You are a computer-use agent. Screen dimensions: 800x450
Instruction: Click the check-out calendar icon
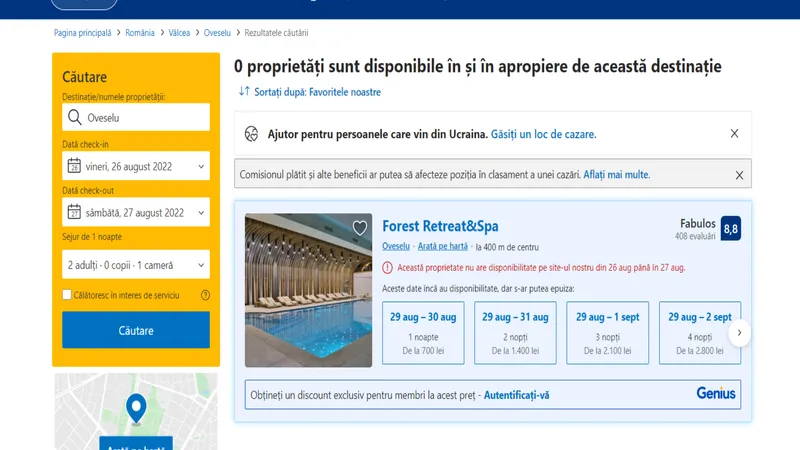74,212
